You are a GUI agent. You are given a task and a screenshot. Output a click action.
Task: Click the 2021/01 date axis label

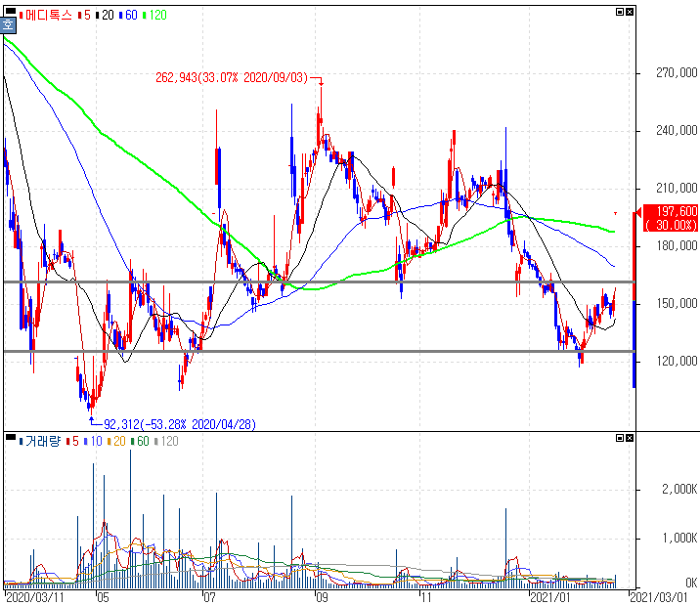point(550,597)
